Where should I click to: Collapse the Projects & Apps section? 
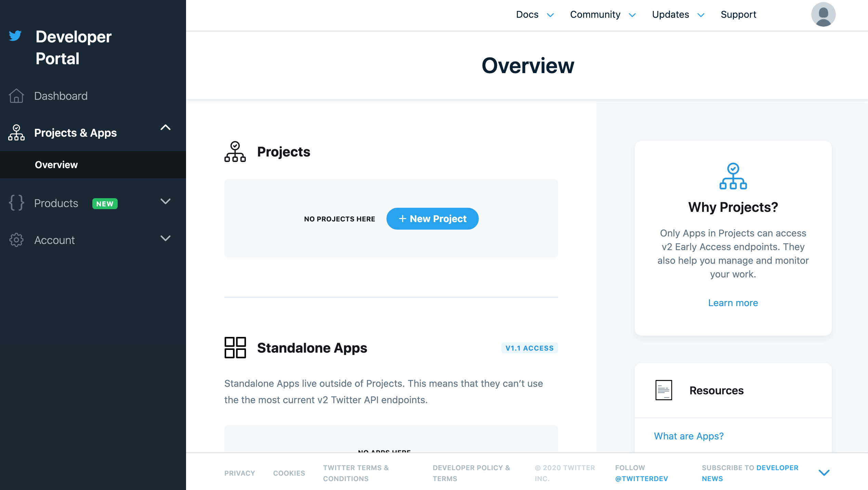tap(166, 127)
